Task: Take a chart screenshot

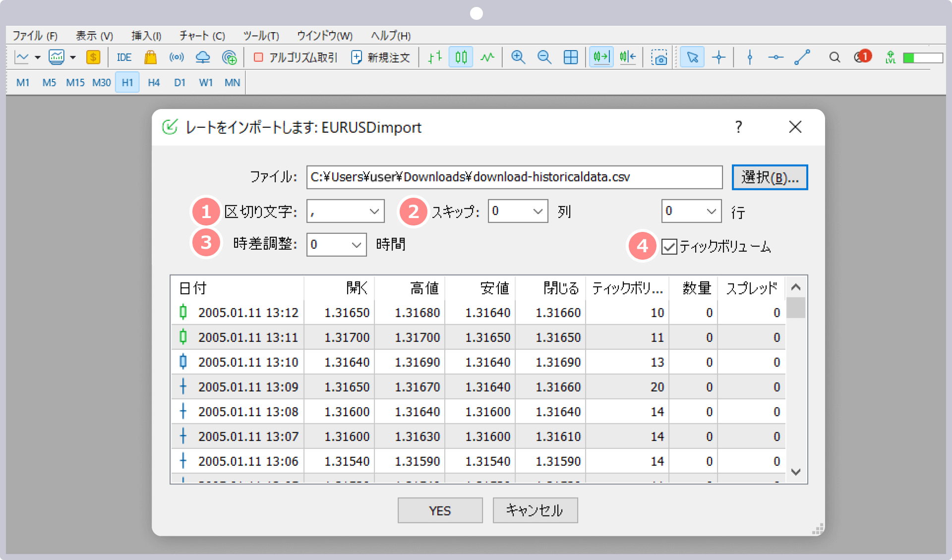Action: point(659,57)
